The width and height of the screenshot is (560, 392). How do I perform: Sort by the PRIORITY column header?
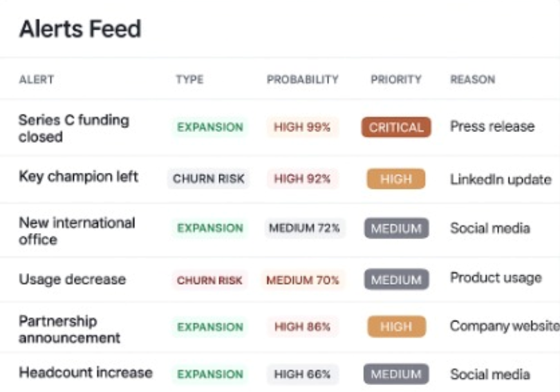[x=395, y=80]
